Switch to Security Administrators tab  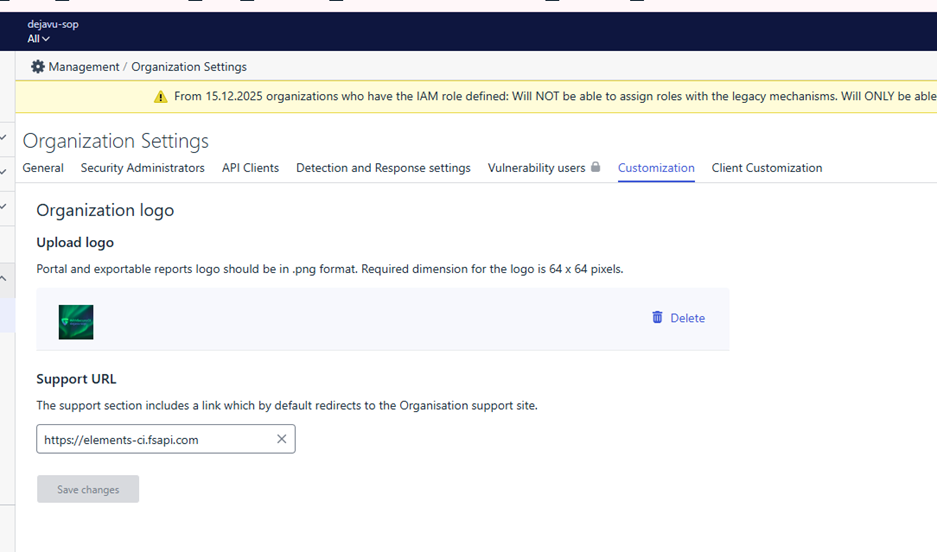[143, 168]
